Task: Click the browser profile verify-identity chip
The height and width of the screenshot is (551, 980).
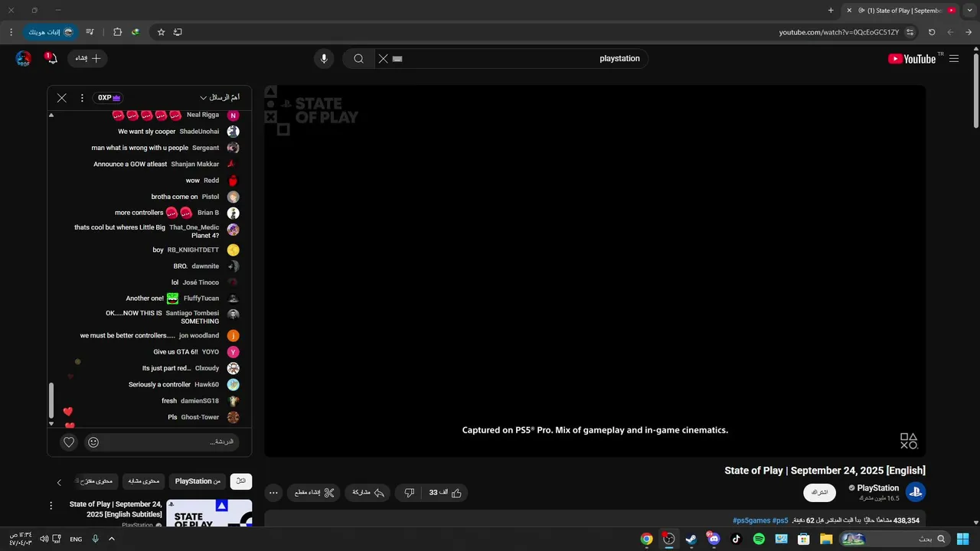Action: (x=51, y=32)
